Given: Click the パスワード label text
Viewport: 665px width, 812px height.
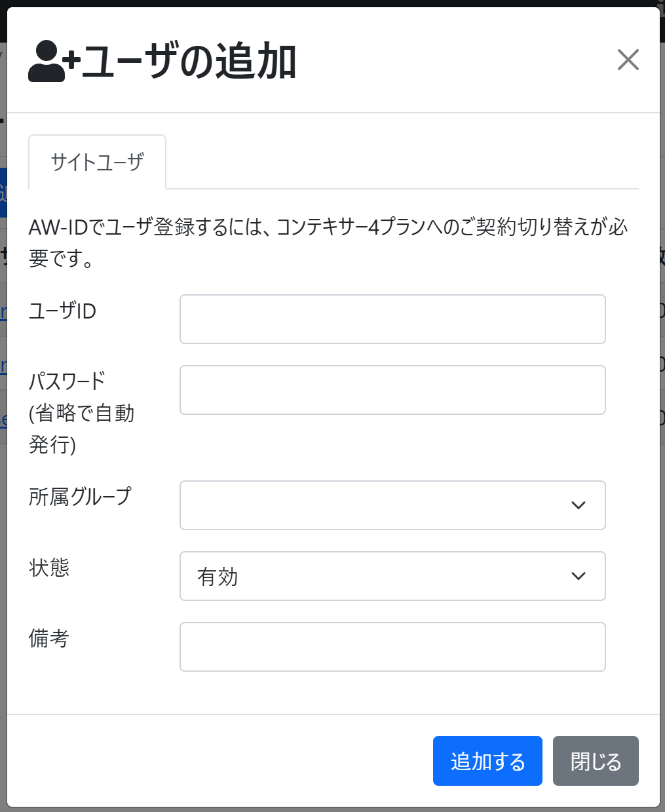Looking at the screenshot, I should [67, 381].
